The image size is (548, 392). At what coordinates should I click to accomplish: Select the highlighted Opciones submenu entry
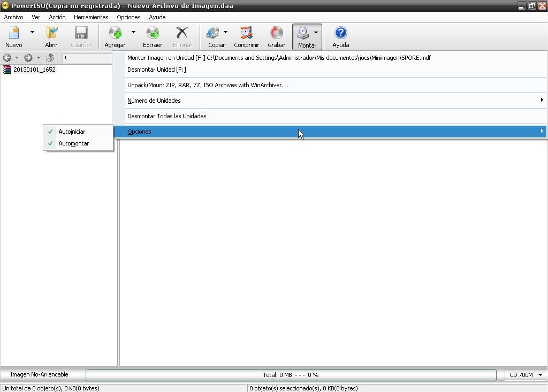tap(330, 132)
